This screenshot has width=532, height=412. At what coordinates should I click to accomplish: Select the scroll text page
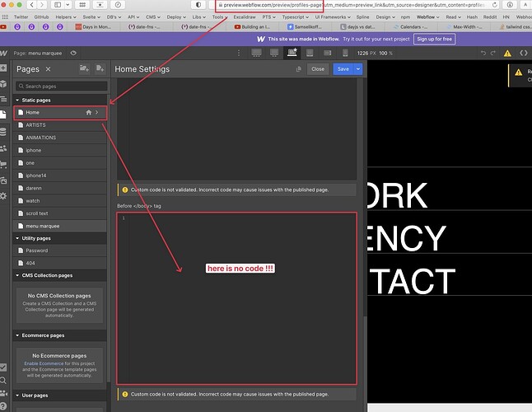[x=60, y=213]
